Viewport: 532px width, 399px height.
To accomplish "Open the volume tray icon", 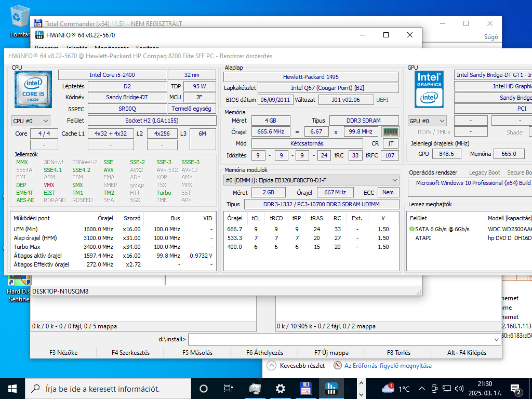I will tap(459, 389).
